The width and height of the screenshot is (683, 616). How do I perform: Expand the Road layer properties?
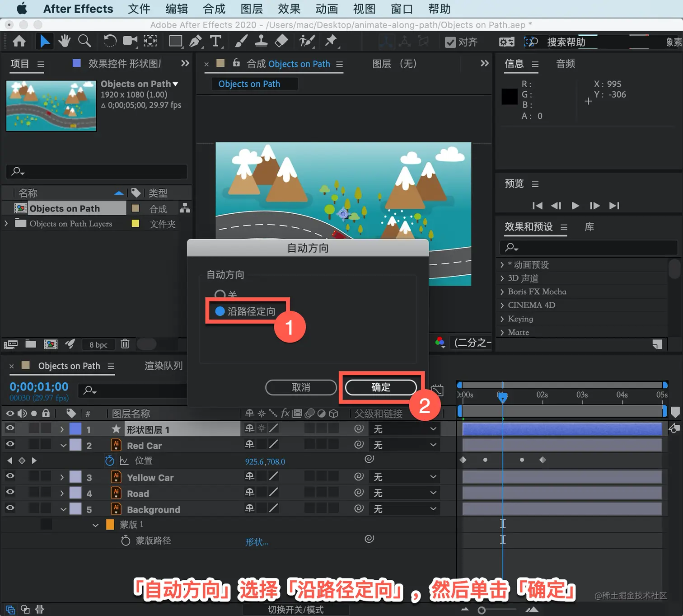click(62, 493)
